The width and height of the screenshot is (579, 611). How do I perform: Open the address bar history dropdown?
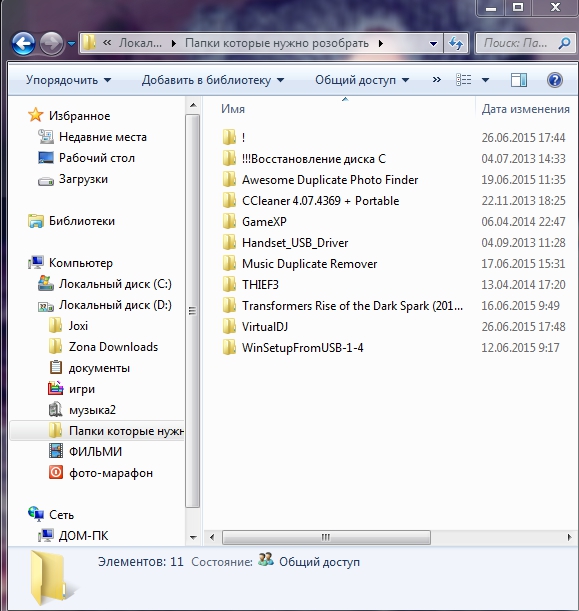(x=433, y=43)
